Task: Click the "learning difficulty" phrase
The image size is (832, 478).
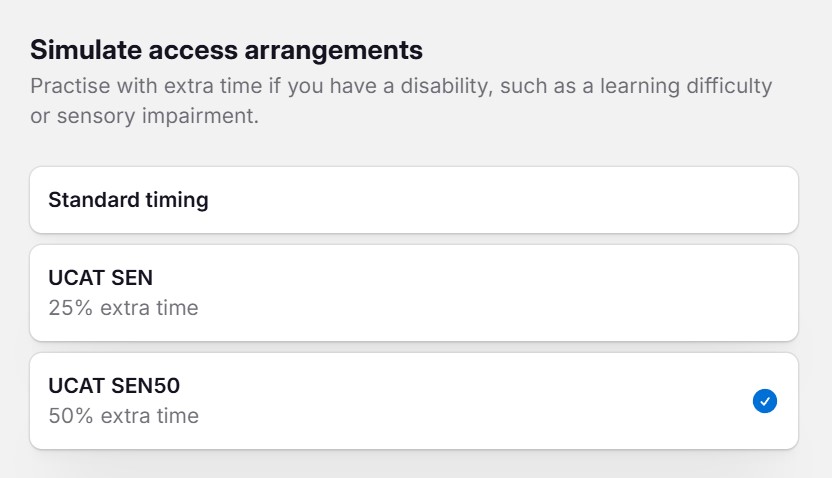Action: 675,86
